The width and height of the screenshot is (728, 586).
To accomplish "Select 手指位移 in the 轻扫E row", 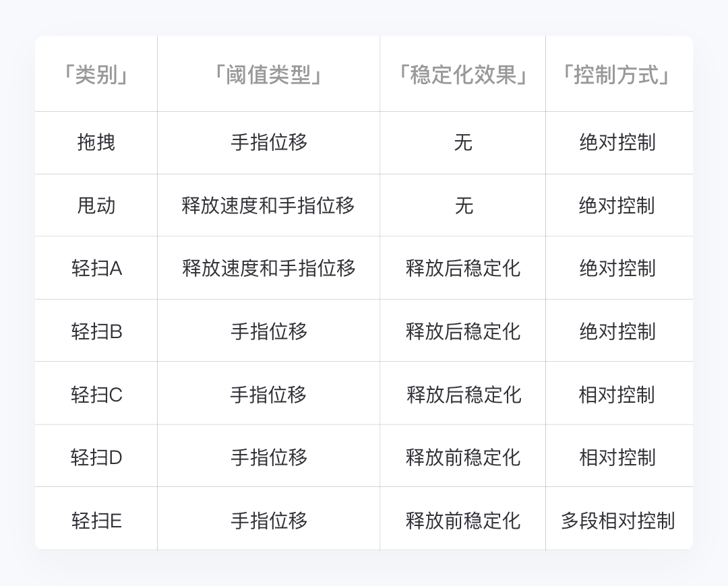I will point(268,521).
